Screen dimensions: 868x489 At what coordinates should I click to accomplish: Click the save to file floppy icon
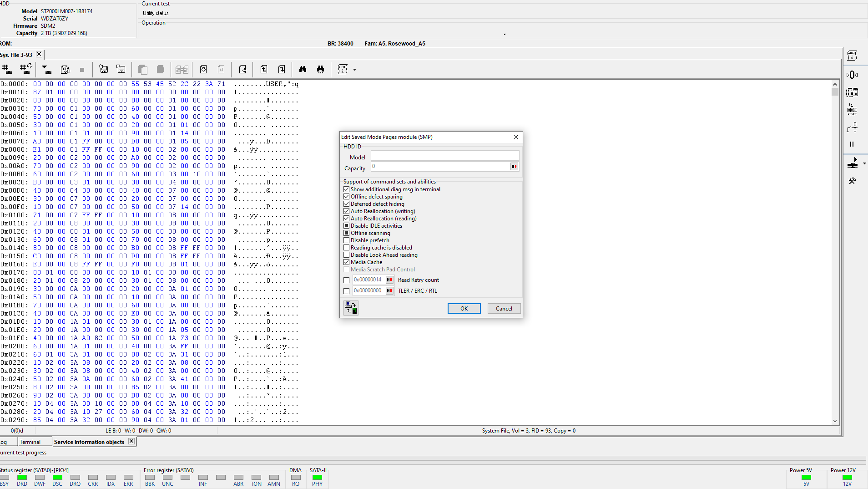[121, 69]
